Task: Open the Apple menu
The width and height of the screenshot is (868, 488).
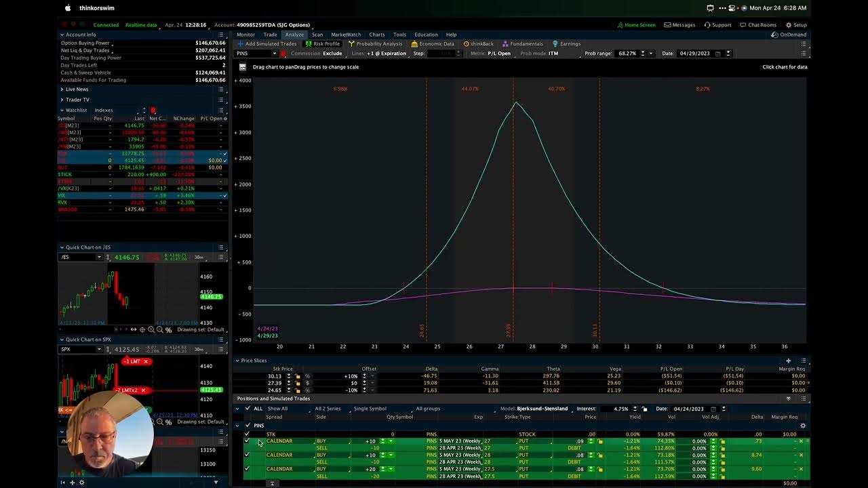Action: point(67,8)
